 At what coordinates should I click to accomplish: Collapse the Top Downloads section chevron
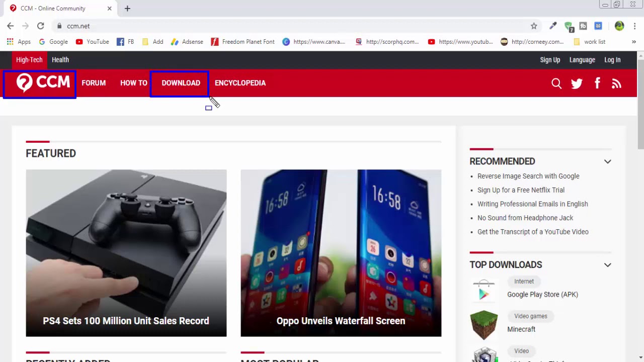[x=607, y=265]
